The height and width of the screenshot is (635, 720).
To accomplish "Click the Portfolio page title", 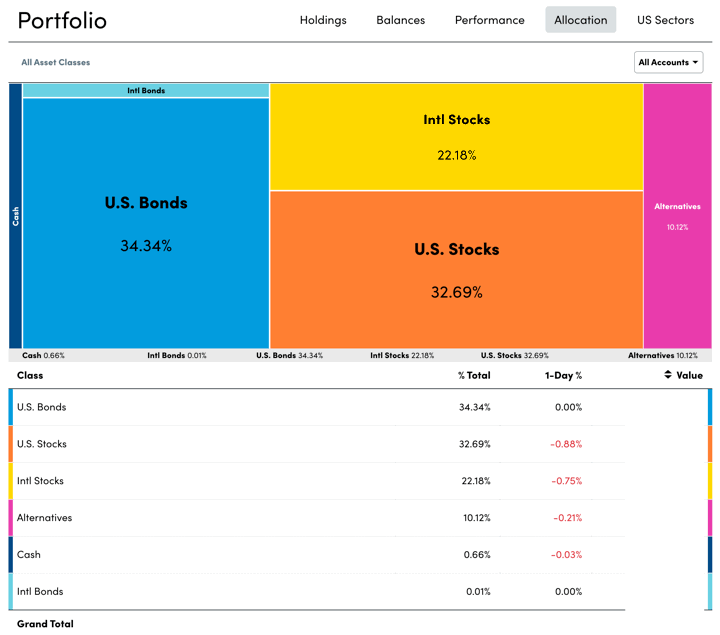I will click(62, 20).
